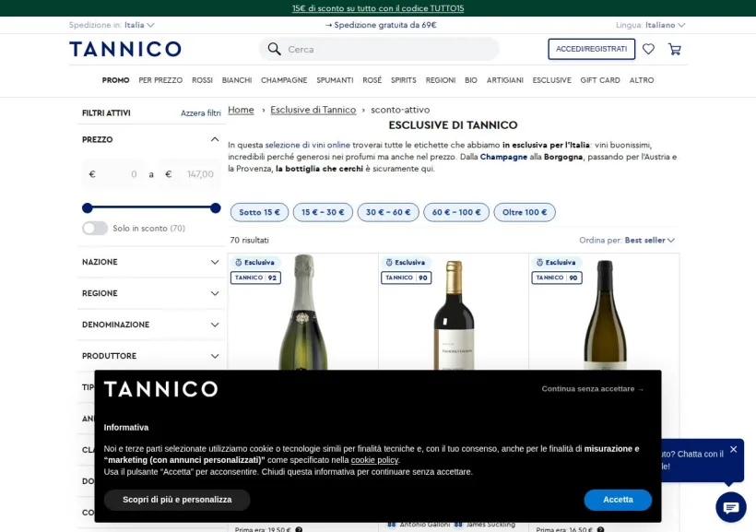This screenshot has height=532, width=756.
Task: Filter by 60 € - 100 € chip
Action: (x=456, y=212)
